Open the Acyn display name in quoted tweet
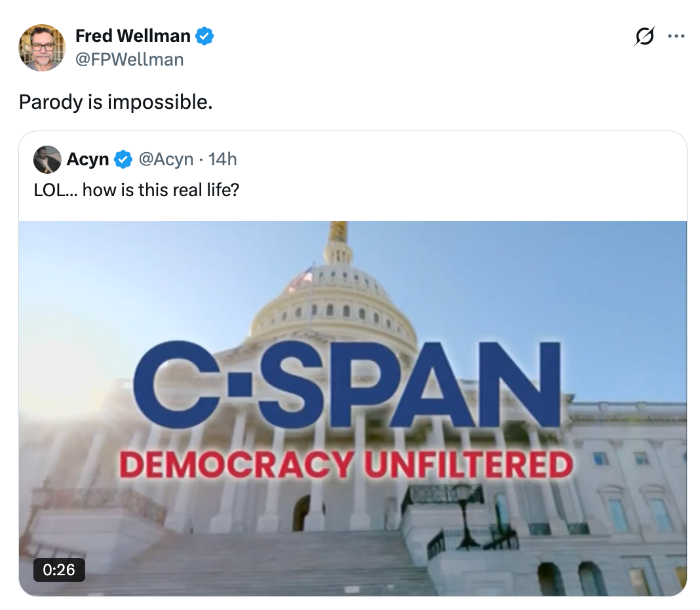Screen dimensions: 700x610 pyautogui.click(x=88, y=159)
